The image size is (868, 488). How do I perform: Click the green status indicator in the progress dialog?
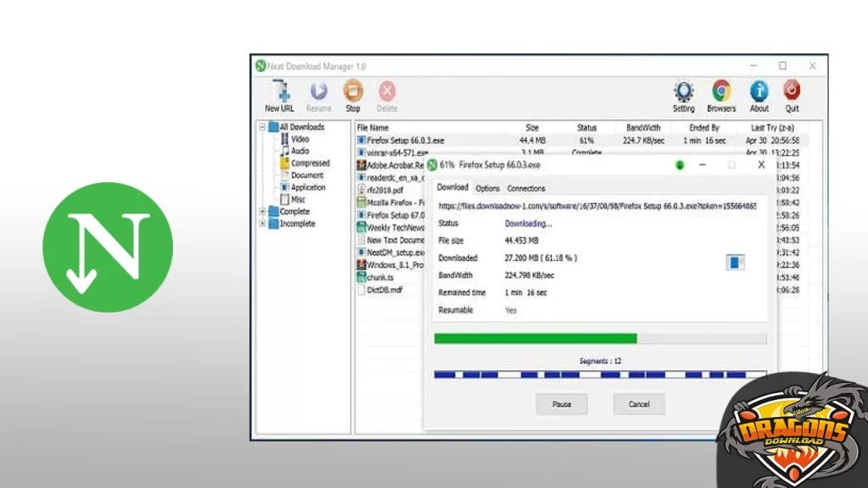(x=679, y=165)
